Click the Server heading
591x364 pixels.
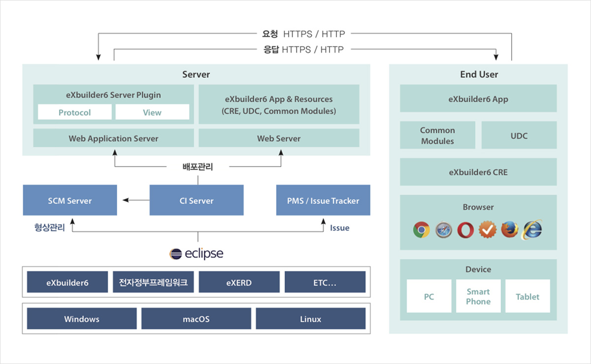click(196, 74)
